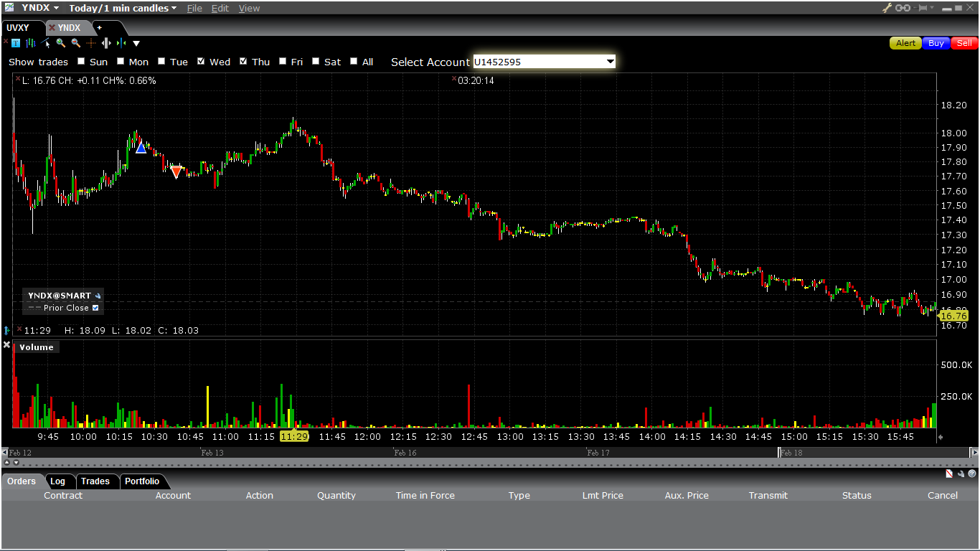Uncheck the Wed show trades checkbox
This screenshot has width=980, height=551.
coord(202,62)
